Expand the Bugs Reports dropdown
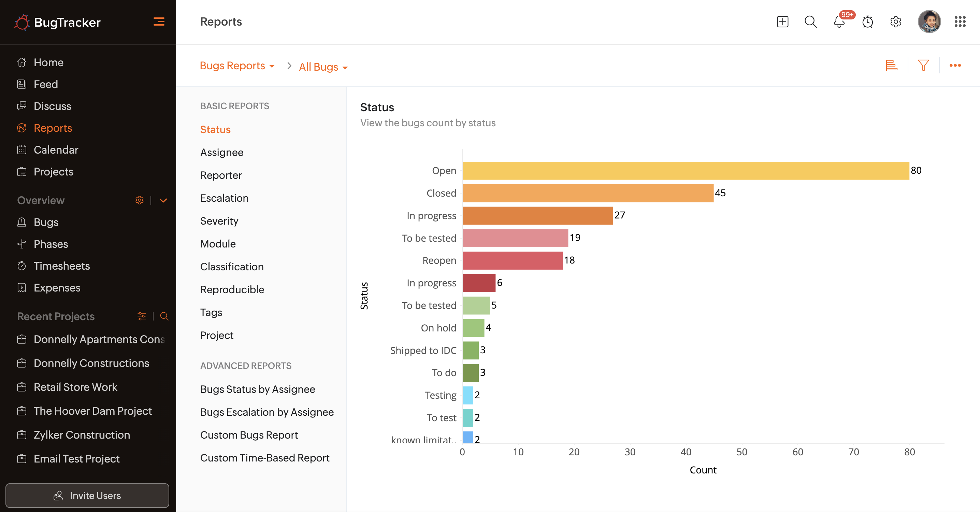Screen dimensions: 980x512 (237, 66)
